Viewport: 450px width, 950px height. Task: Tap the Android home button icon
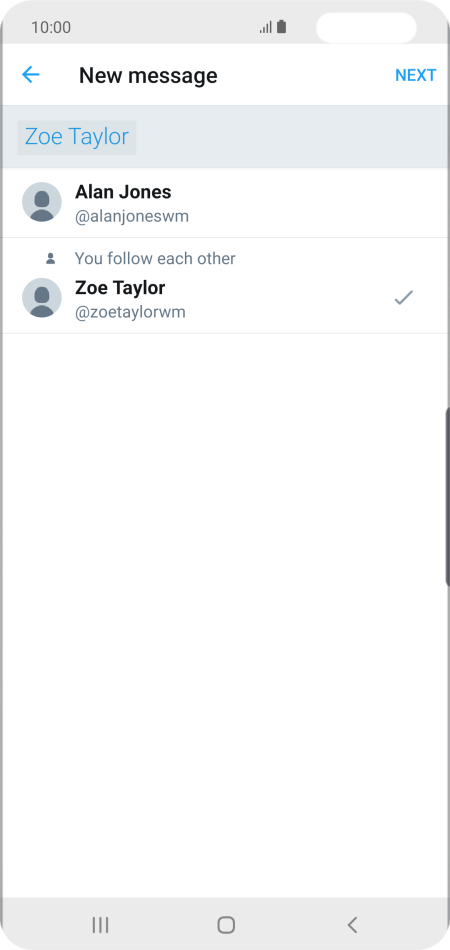(226, 925)
